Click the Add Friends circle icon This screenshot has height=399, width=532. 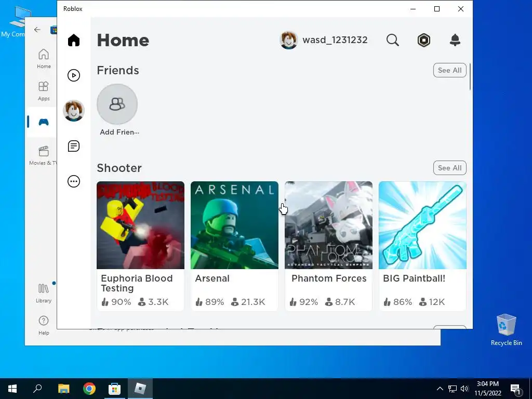117,104
